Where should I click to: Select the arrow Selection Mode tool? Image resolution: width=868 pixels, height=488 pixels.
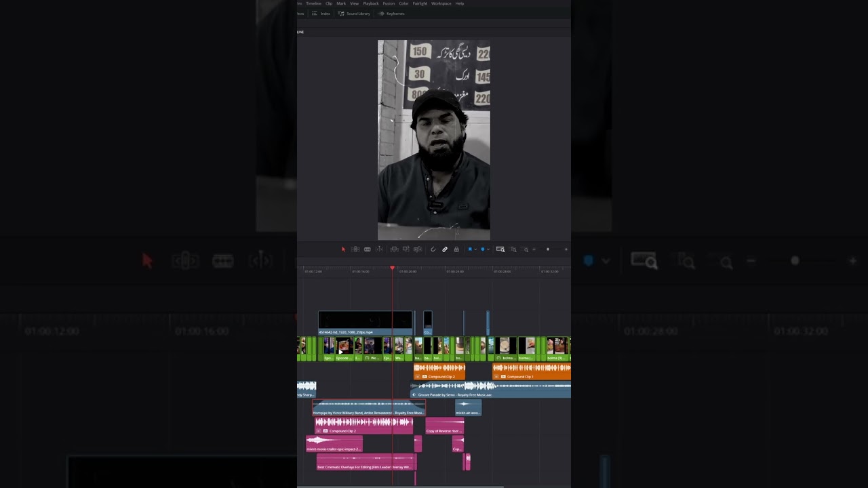pos(343,249)
